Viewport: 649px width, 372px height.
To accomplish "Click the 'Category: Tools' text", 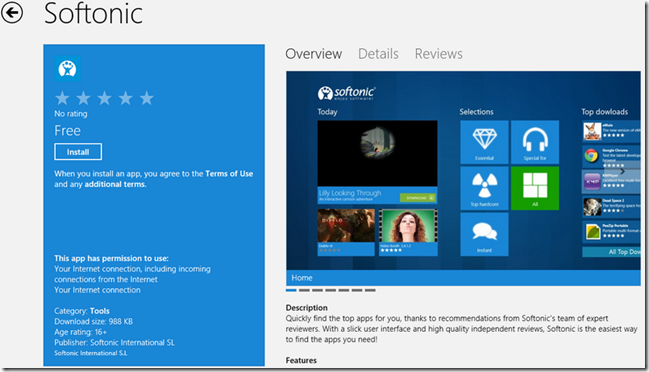I will pos(82,311).
